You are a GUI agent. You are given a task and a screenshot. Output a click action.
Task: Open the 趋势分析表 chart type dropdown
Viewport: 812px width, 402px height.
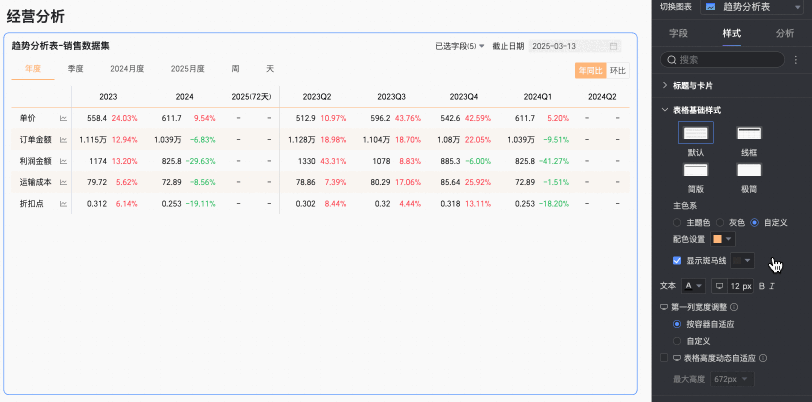point(751,7)
